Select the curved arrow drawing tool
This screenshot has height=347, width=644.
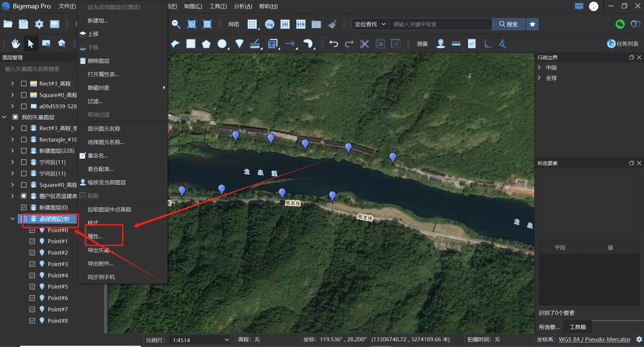pyautogui.click(x=308, y=44)
